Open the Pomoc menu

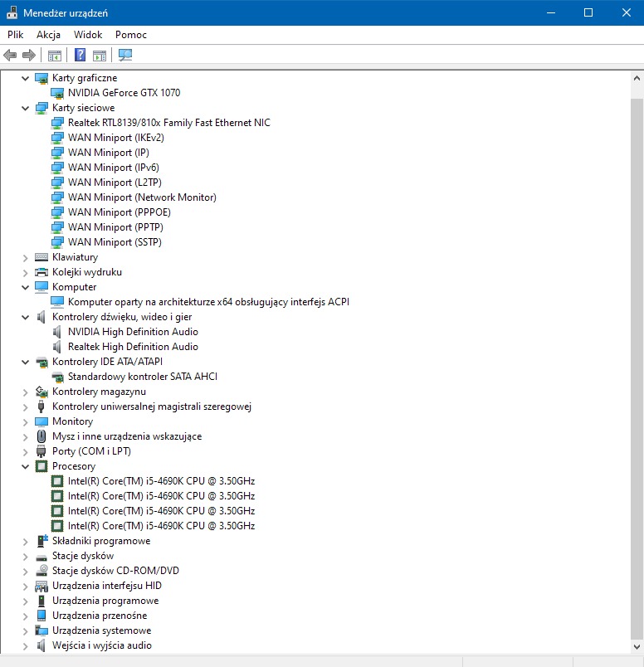click(x=130, y=35)
